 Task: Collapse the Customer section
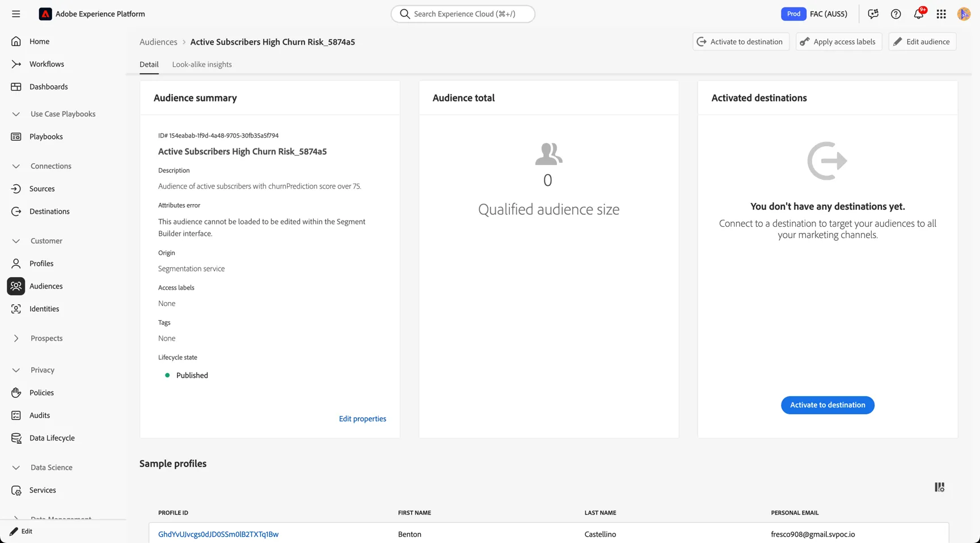click(x=16, y=241)
